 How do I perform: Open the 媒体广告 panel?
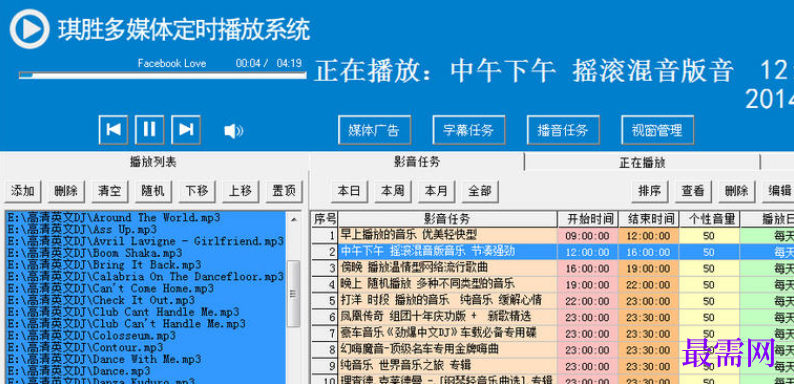tap(374, 130)
